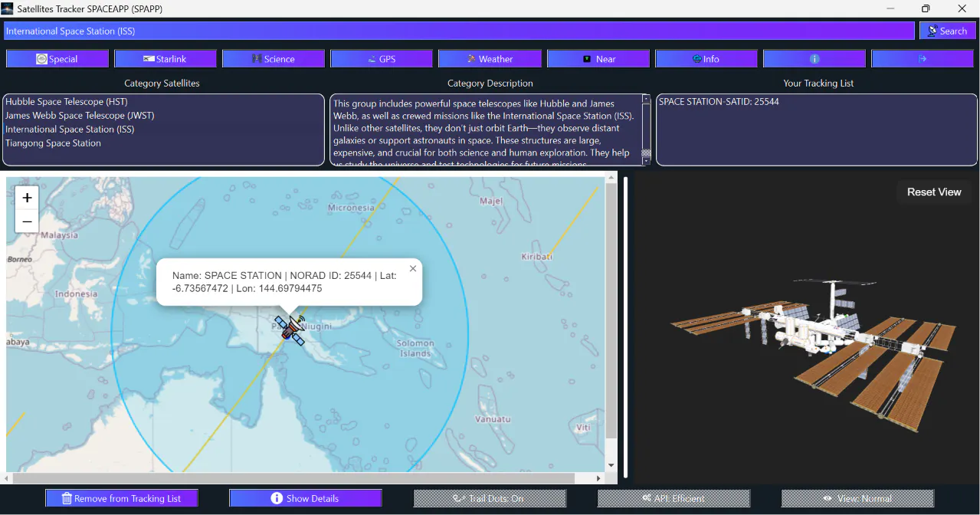Click the exit arrow icon button
This screenshot has height=515, width=980.
[923, 59]
